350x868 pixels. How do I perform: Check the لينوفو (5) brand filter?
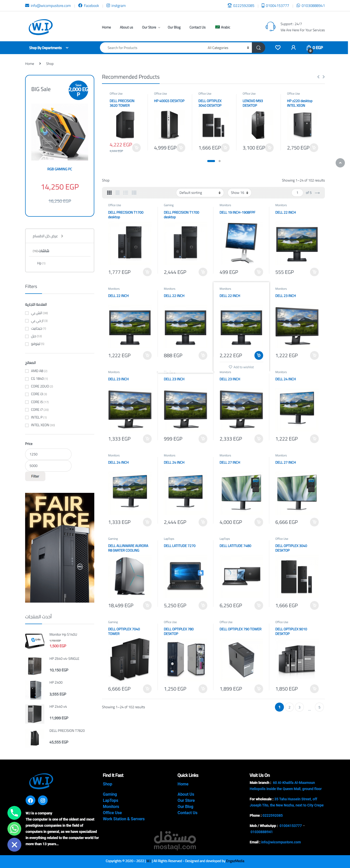(x=27, y=344)
